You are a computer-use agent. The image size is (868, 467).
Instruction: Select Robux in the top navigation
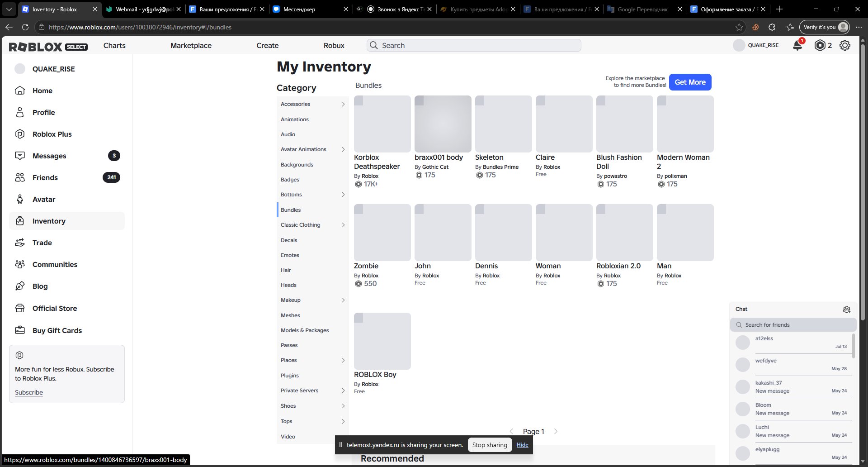[x=334, y=45]
